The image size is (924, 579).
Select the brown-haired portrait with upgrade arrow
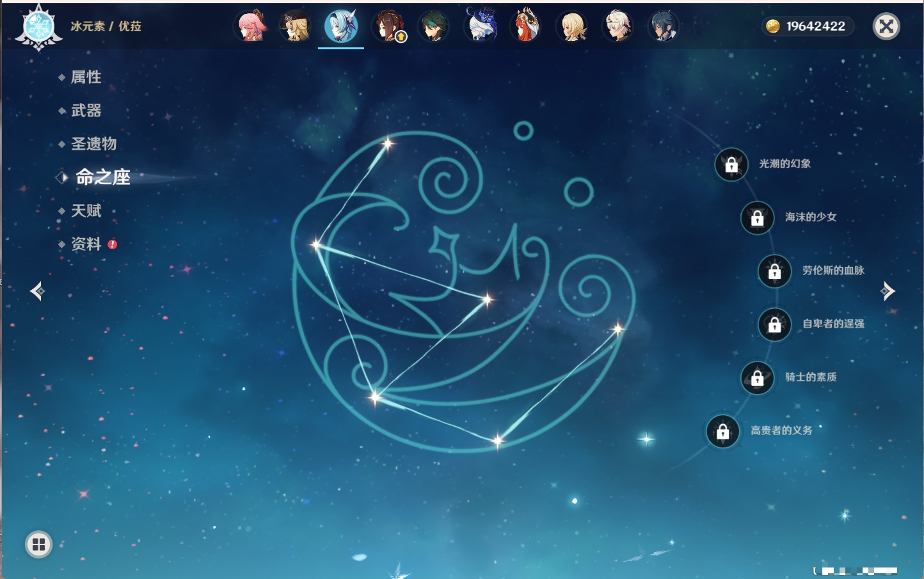[x=389, y=26]
